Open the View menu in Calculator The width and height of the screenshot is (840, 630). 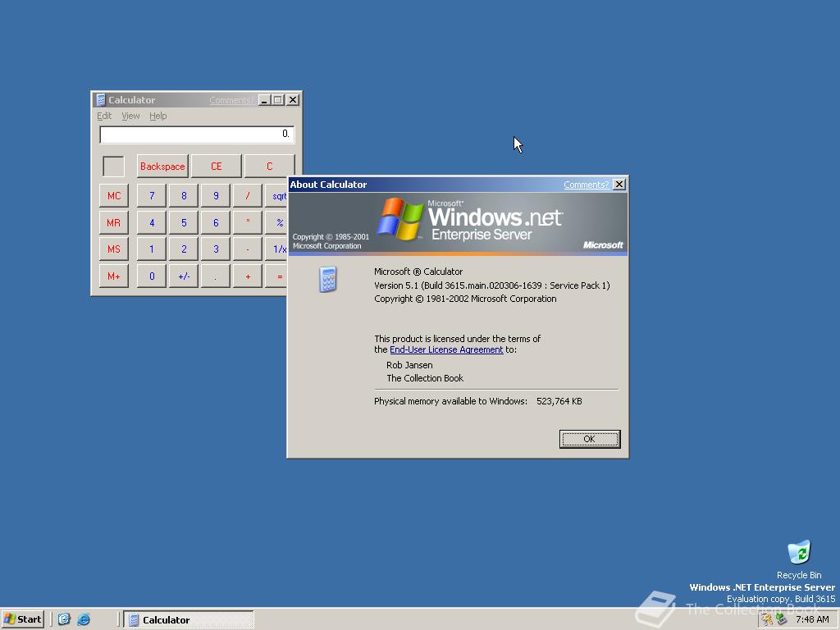pyautogui.click(x=130, y=116)
